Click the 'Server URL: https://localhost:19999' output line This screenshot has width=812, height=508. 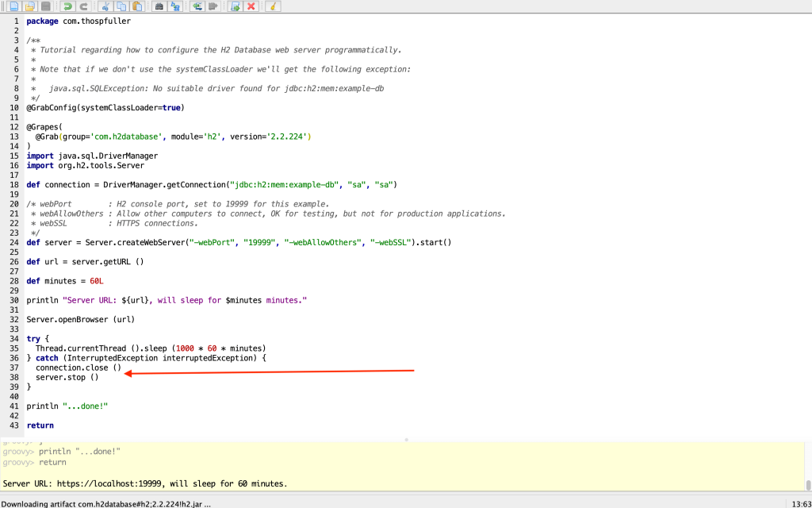click(x=145, y=483)
